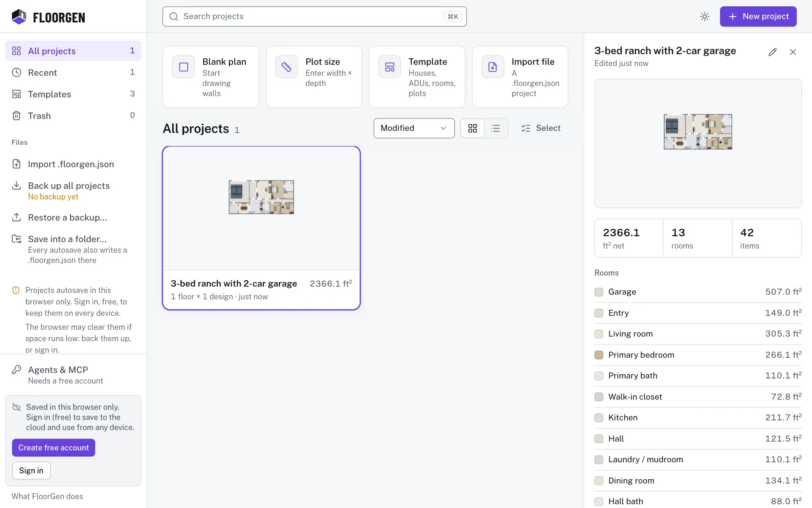The width and height of the screenshot is (812, 508).
Task: Open the Modified sort dropdown
Action: point(414,128)
